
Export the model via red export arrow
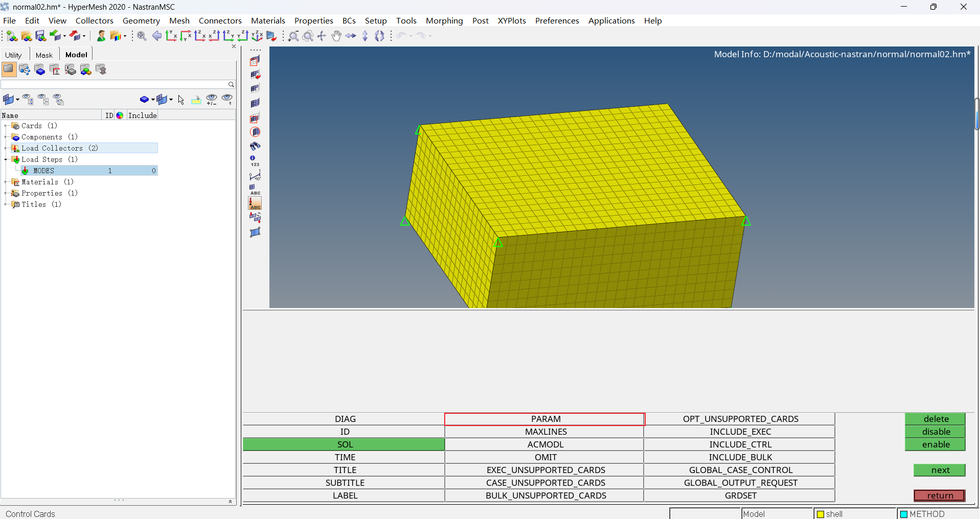(75, 36)
